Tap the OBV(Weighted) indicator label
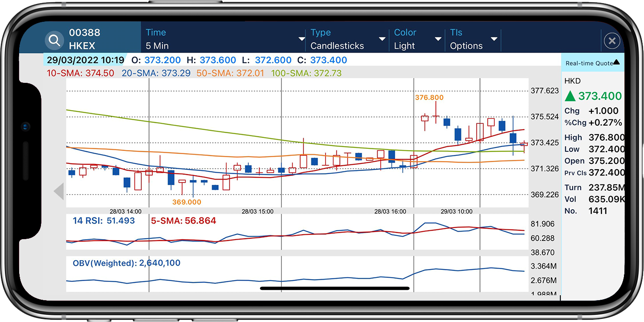Image resolution: width=644 pixels, height=322 pixels. [x=126, y=263]
